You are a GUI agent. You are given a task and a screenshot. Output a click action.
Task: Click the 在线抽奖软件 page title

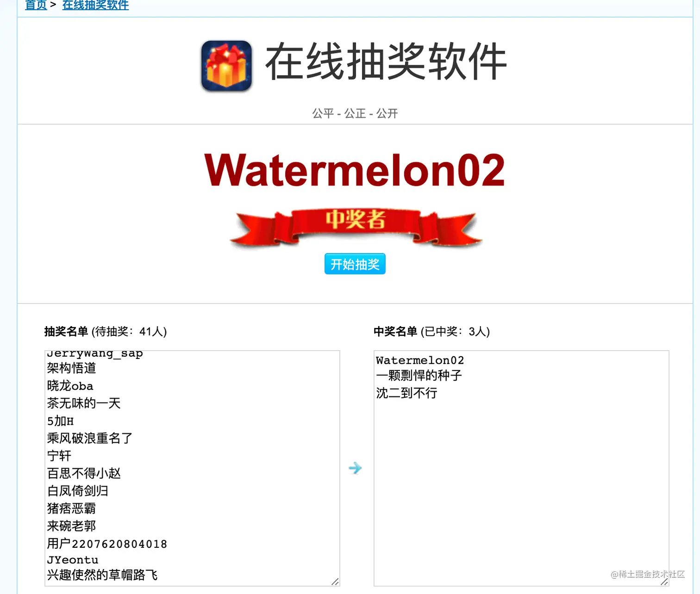click(x=386, y=62)
